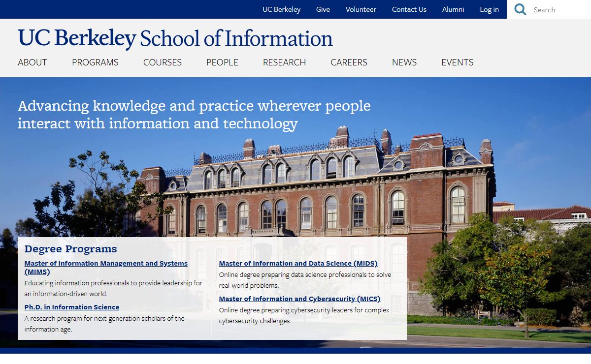591x364 pixels.
Task: Click the Degree Programs heading
Action: (x=71, y=249)
